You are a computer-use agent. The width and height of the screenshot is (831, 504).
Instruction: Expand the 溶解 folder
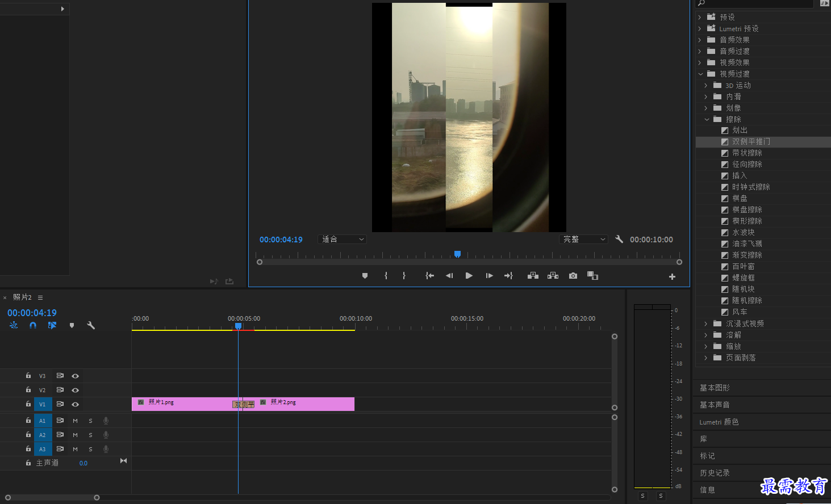coord(706,335)
